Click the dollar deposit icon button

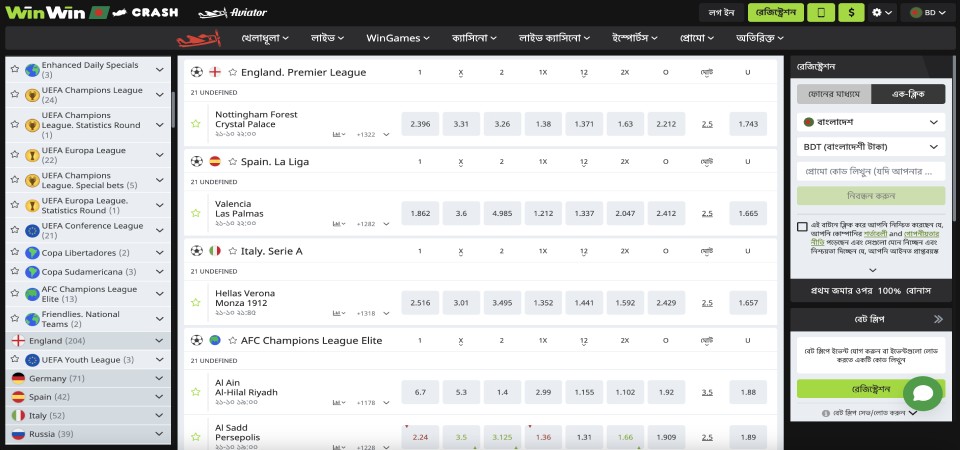click(851, 13)
